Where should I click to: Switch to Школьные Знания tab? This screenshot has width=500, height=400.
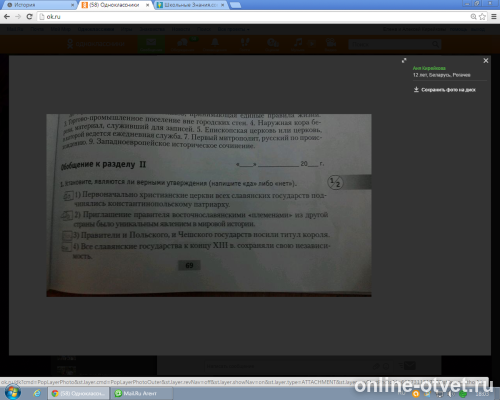tap(191, 5)
